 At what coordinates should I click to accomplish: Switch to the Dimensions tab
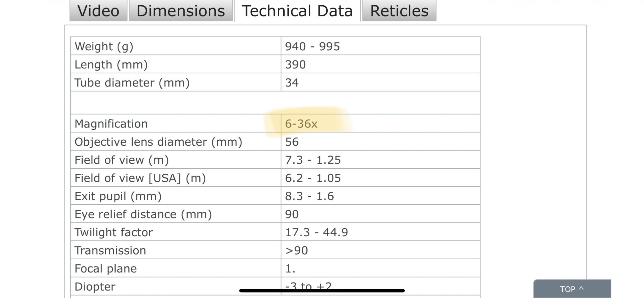(180, 11)
